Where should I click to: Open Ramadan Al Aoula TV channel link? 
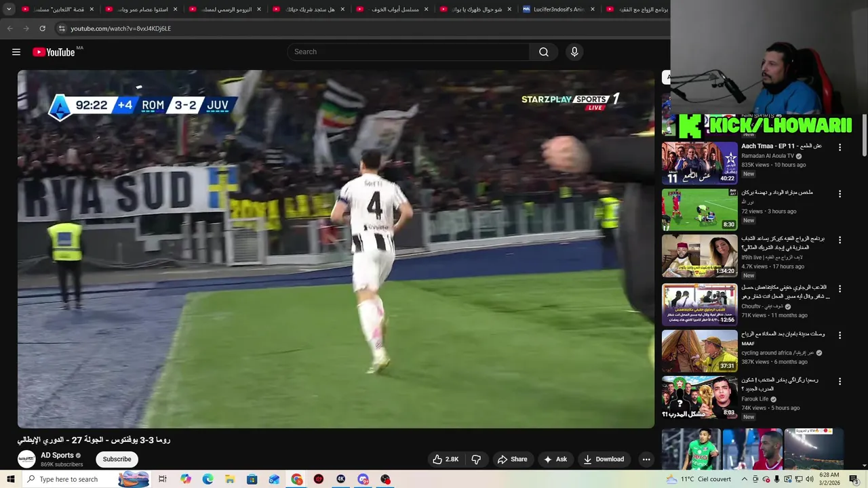(766, 156)
